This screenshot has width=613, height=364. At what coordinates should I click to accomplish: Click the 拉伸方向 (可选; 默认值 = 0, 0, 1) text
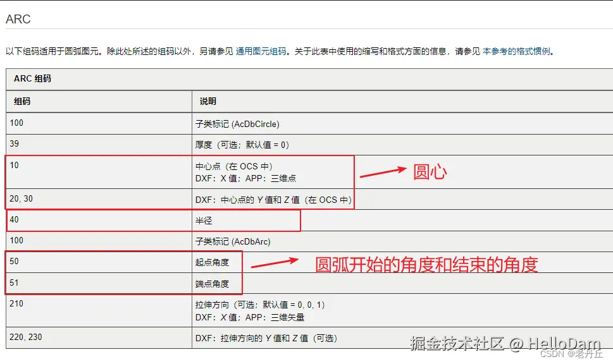pyautogui.click(x=260, y=305)
